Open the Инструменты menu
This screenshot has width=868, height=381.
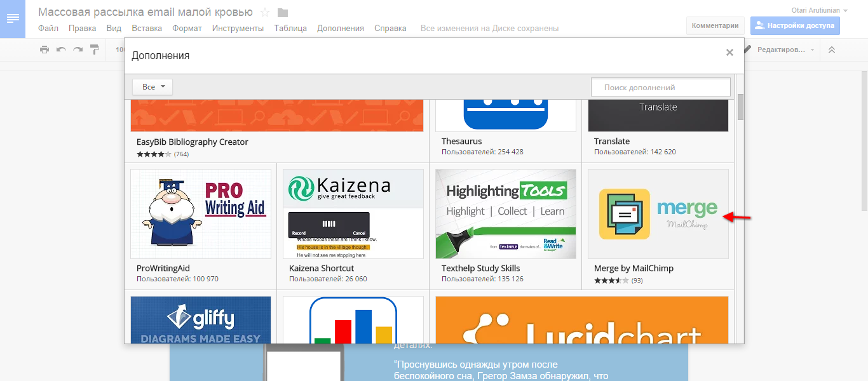click(x=238, y=29)
